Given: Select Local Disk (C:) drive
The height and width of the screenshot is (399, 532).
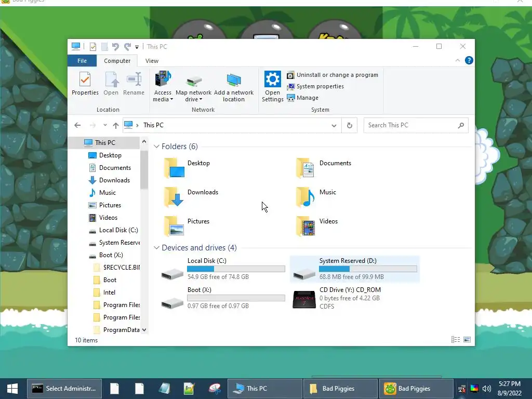Looking at the screenshot, I should [x=222, y=269].
